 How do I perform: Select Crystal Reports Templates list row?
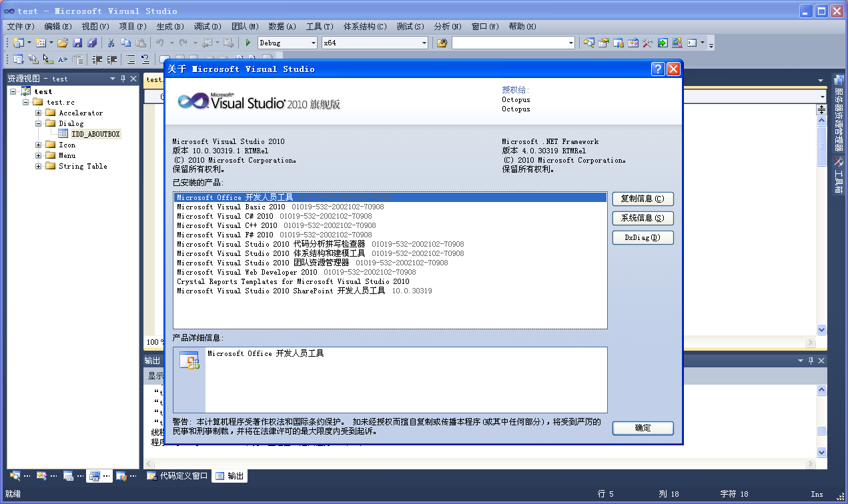click(x=390, y=281)
